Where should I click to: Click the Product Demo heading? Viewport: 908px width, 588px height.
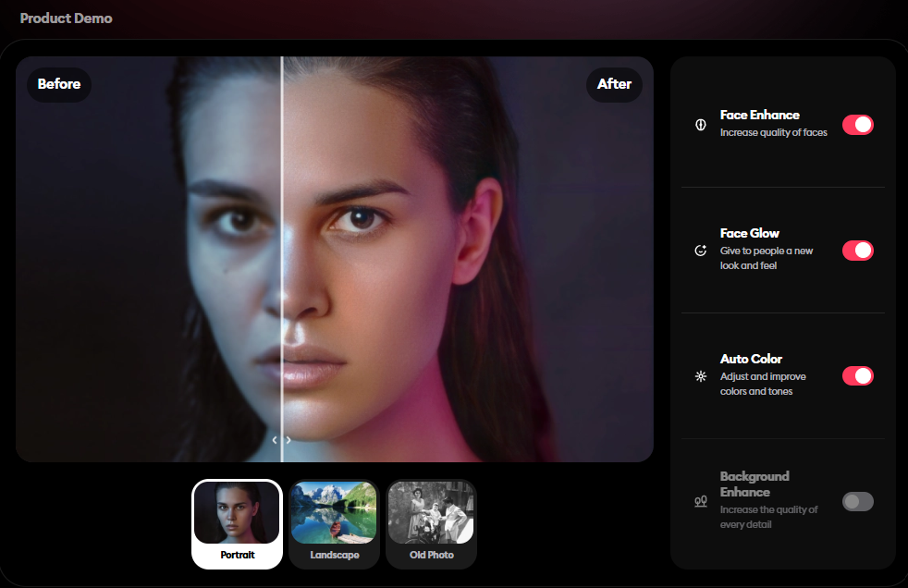66,18
